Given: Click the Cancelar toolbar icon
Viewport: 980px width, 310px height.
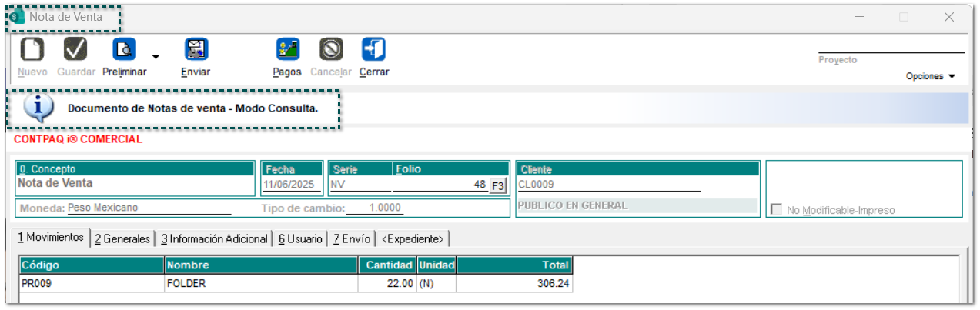Looking at the screenshot, I should click(x=331, y=49).
